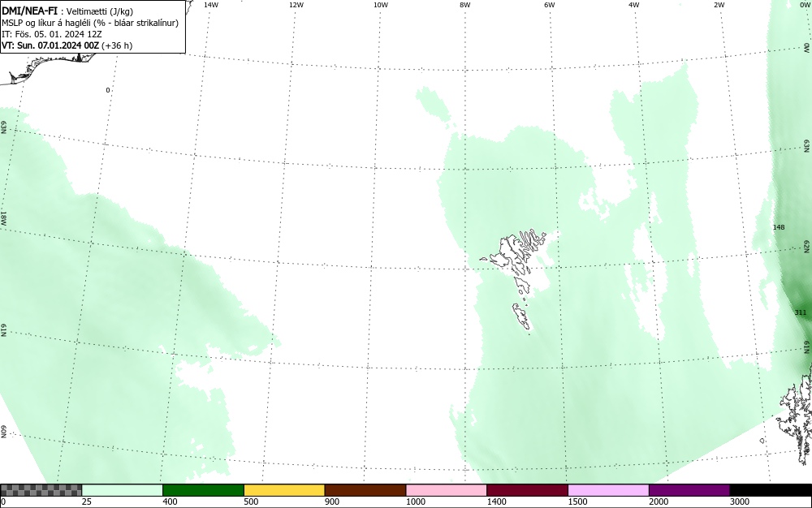Select the pink 1000–1400 legend swatch
Screen dimensions: 812x508
click(x=447, y=490)
